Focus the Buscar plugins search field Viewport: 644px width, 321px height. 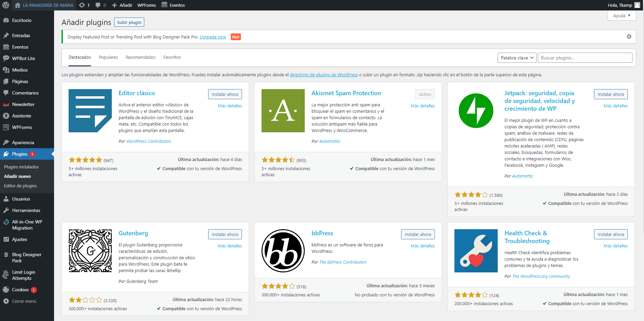[x=585, y=58]
